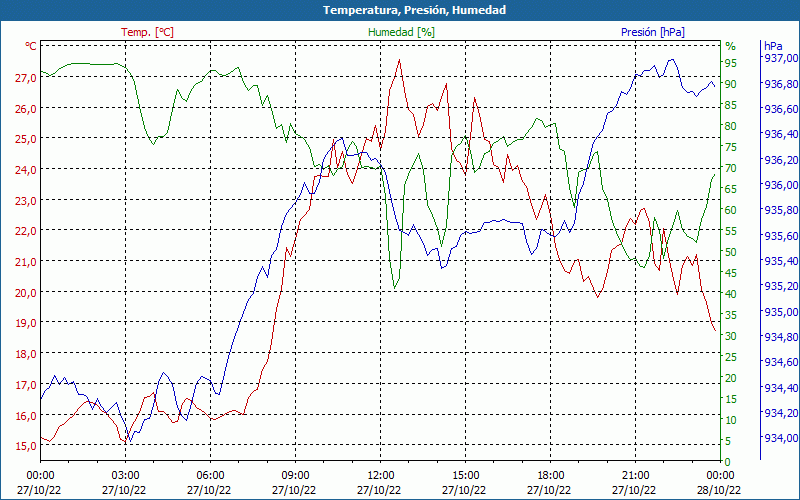Viewport: 800px width, 500px height.
Task: Click the green '%' unit label
Action: (731, 46)
